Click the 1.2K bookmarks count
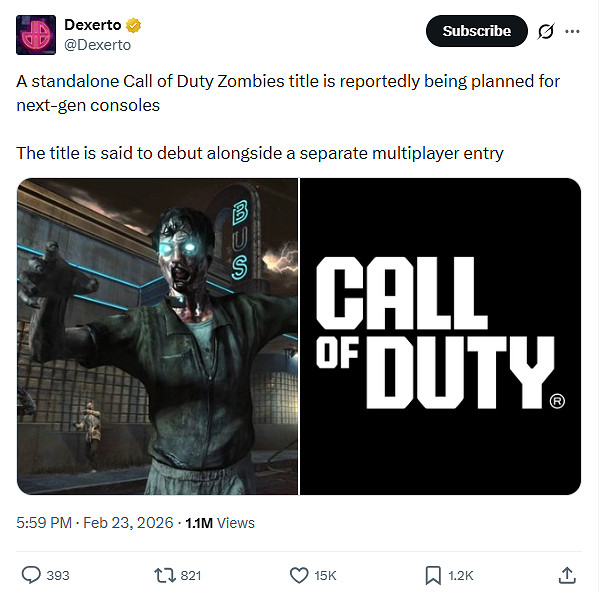 (x=461, y=576)
